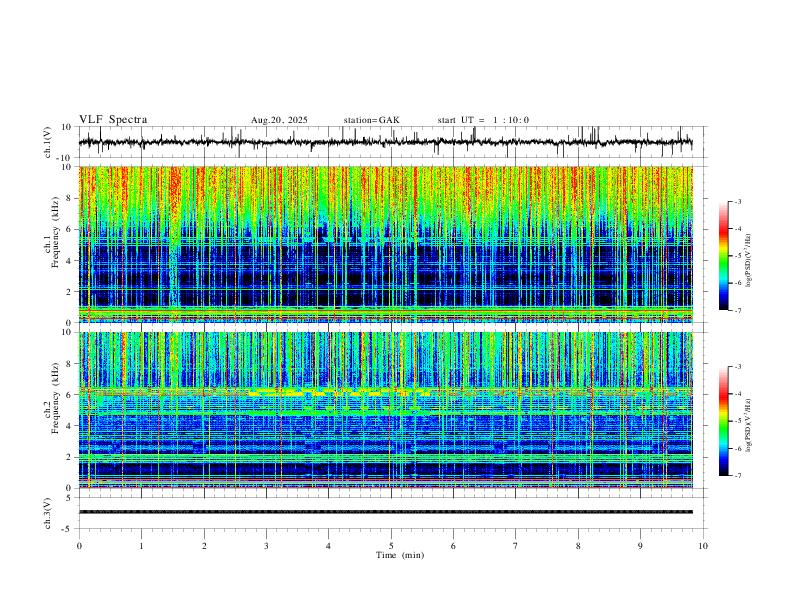This screenshot has height=612, width=792.
Task: Click the "3" tick label on time axis
Action: point(266,546)
